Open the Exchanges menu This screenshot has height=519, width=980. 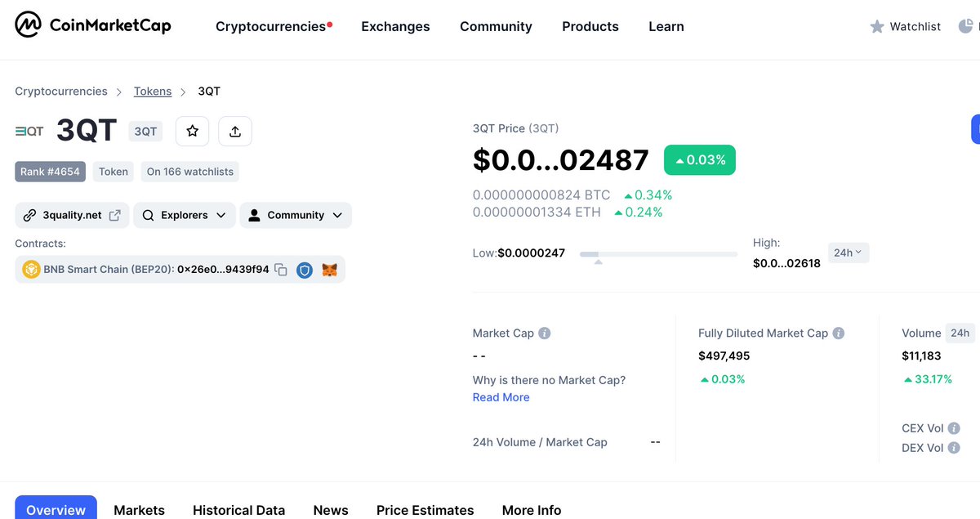coord(395,26)
